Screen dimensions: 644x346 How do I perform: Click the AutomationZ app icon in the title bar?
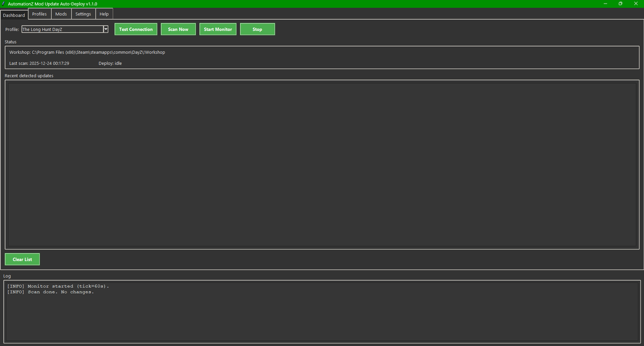pyautogui.click(x=4, y=4)
